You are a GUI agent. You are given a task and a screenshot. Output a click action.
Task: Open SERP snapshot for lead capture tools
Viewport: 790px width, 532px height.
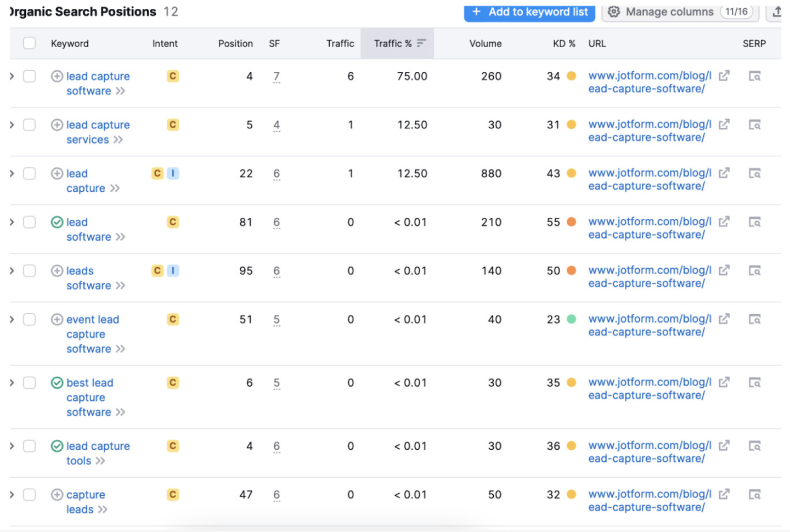(x=755, y=446)
